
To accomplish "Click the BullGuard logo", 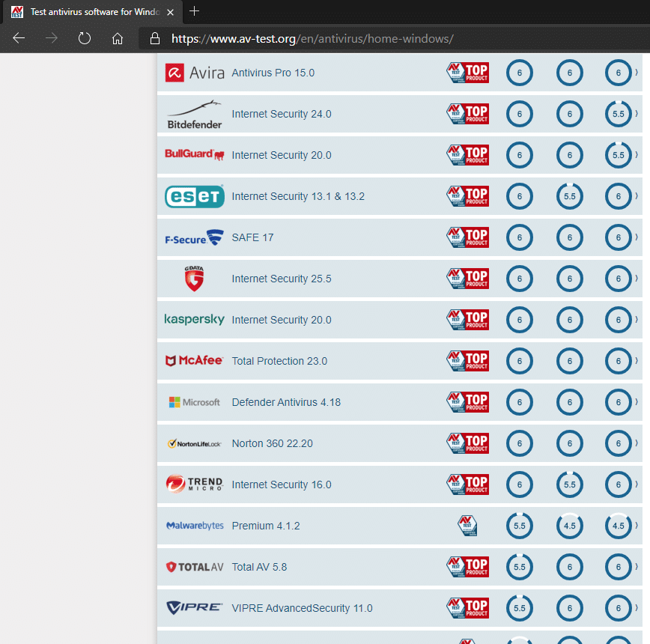I will point(195,154).
